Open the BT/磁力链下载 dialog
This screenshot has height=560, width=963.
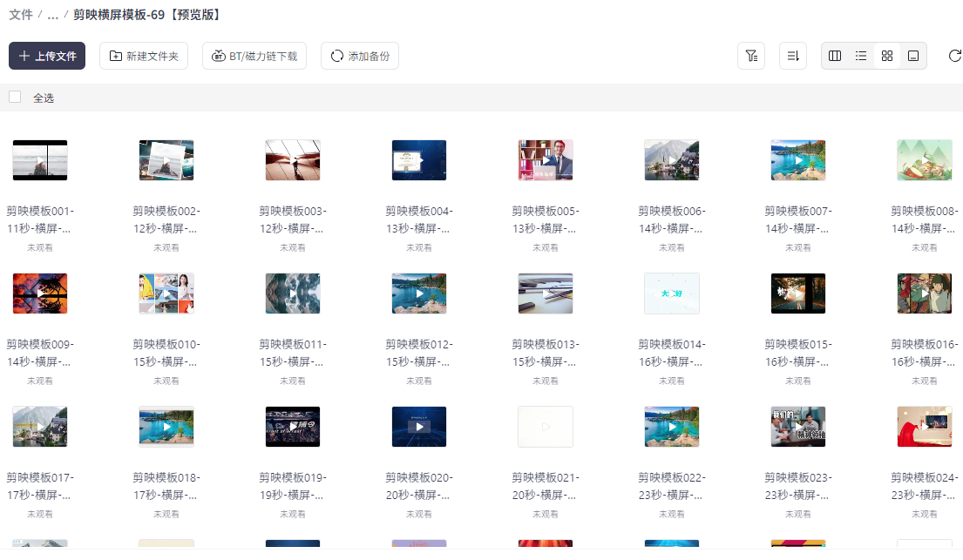254,55
